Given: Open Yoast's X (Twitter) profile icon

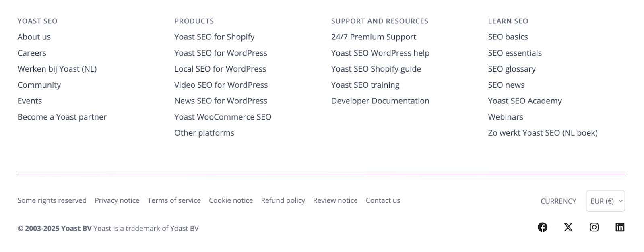Looking at the screenshot, I should 568,227.
